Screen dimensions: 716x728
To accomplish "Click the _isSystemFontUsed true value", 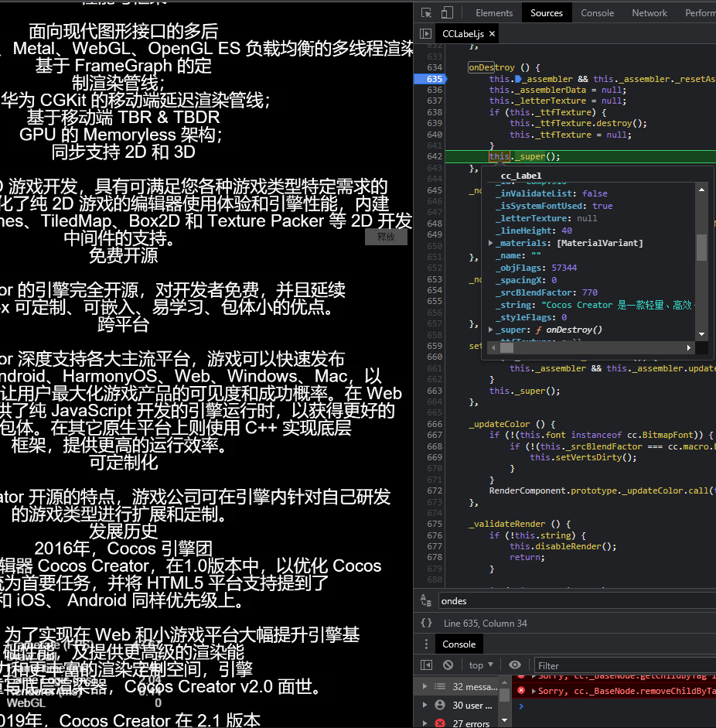I will tap(602, 206).
